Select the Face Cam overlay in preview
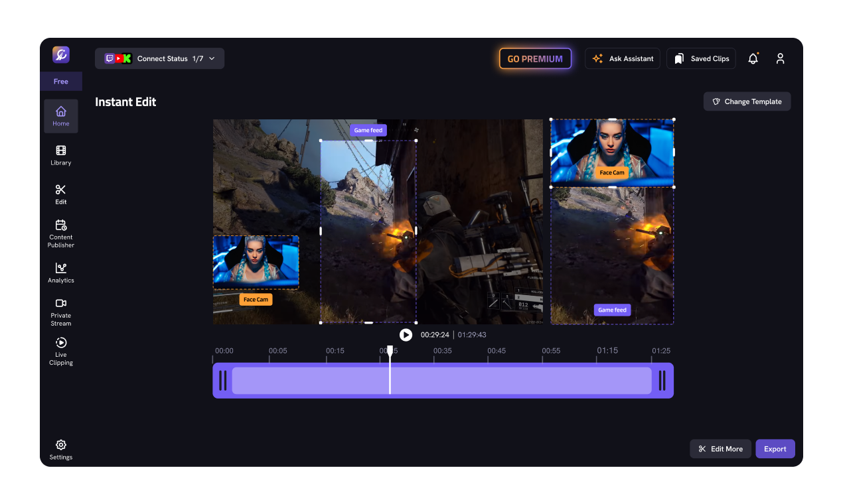This screenshot has height=504, width=843. coord(256,261)
